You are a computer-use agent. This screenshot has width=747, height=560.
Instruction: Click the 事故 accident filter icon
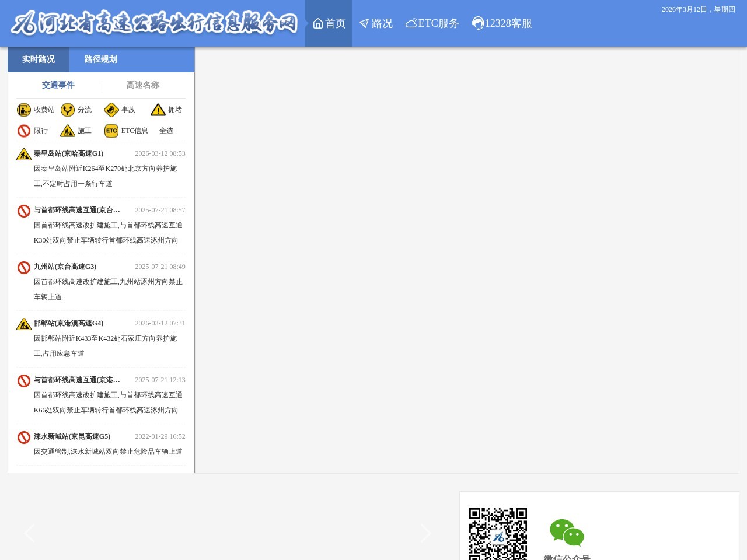[111, 110]
